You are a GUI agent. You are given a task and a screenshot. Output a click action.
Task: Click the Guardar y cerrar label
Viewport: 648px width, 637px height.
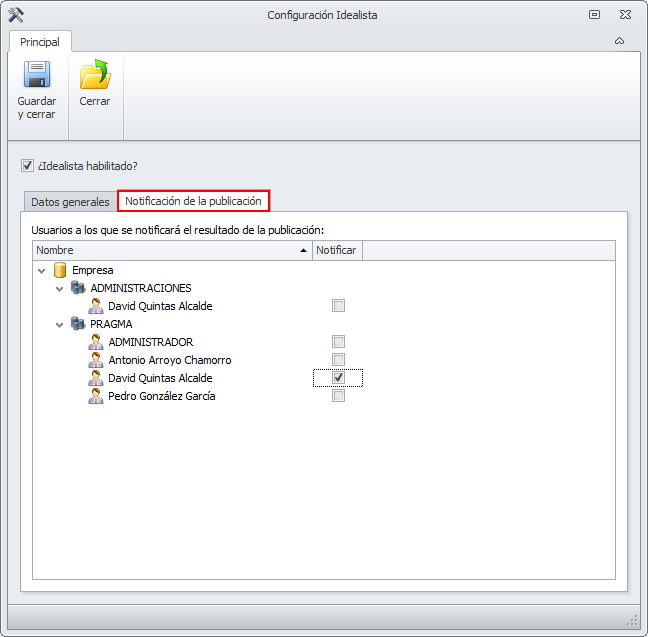click(37, 108)
